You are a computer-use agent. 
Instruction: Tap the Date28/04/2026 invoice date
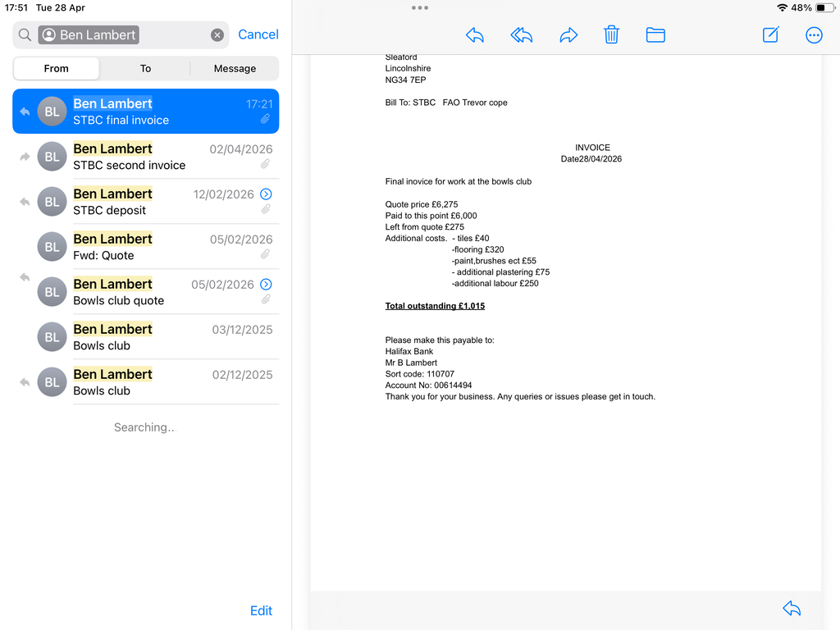point(591,158)
